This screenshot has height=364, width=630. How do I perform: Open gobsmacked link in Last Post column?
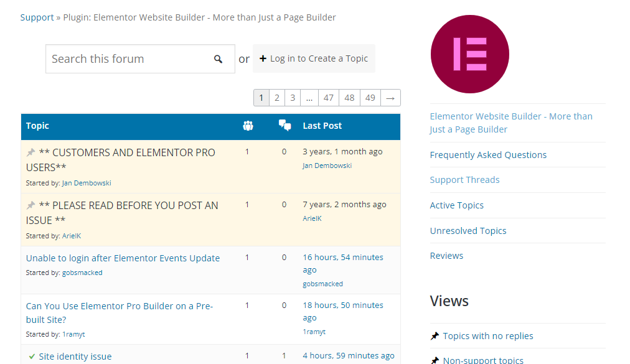point(323,284)
